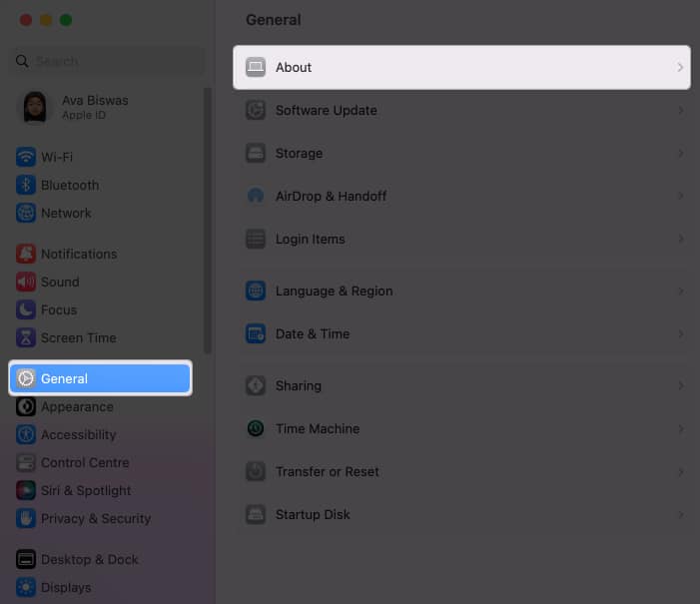
Task: Open Date & Time via chevron
Action: click(680, 333)
